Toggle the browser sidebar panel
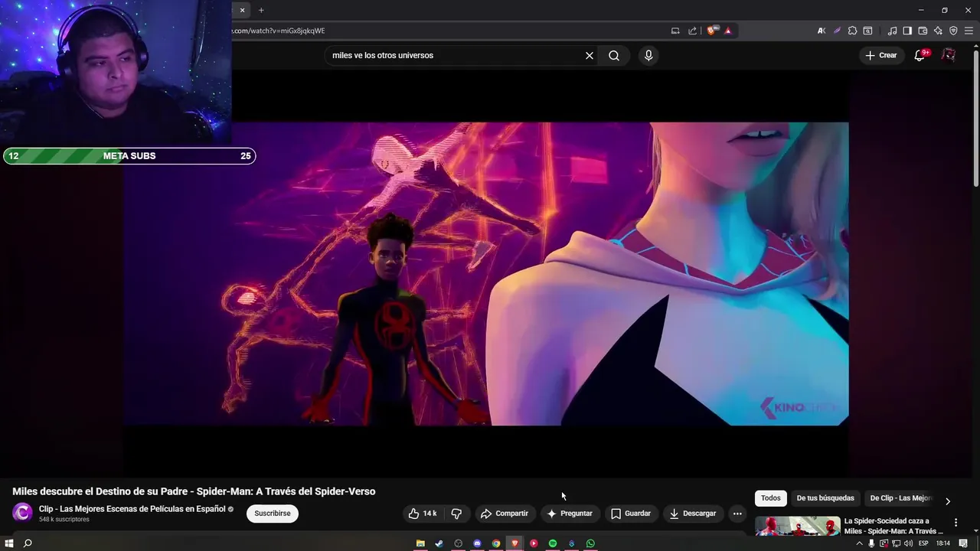 coord(907,31)
